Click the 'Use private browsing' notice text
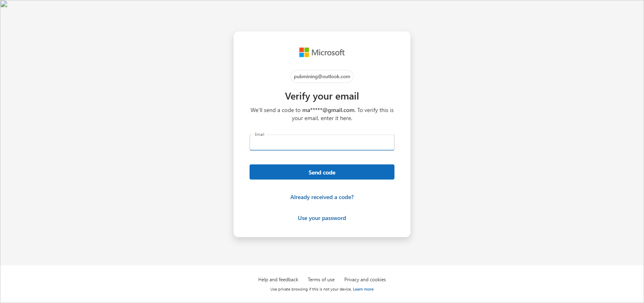The image size is (644, 303). 311,289
